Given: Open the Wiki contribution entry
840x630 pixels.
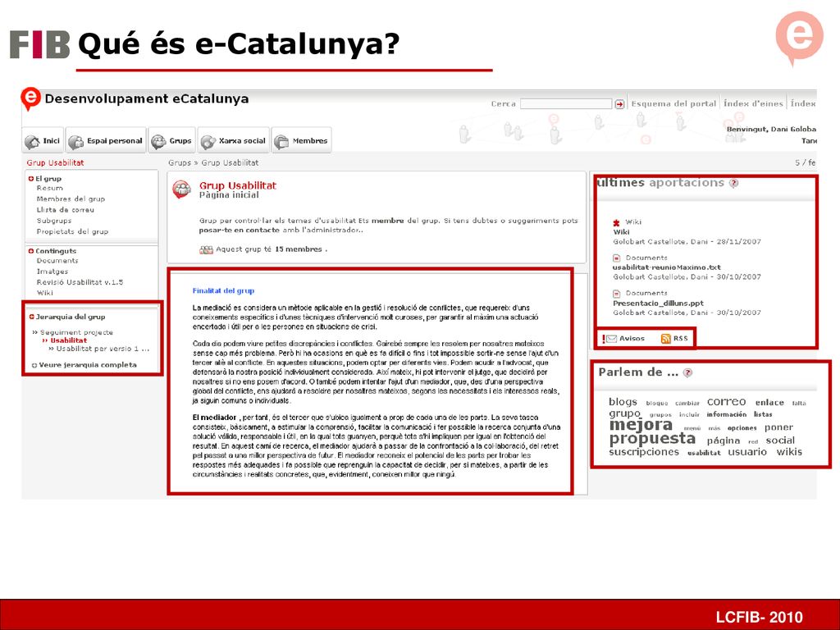Looking at the screenshot, I should pyautogui.click(x=622, y=232).
